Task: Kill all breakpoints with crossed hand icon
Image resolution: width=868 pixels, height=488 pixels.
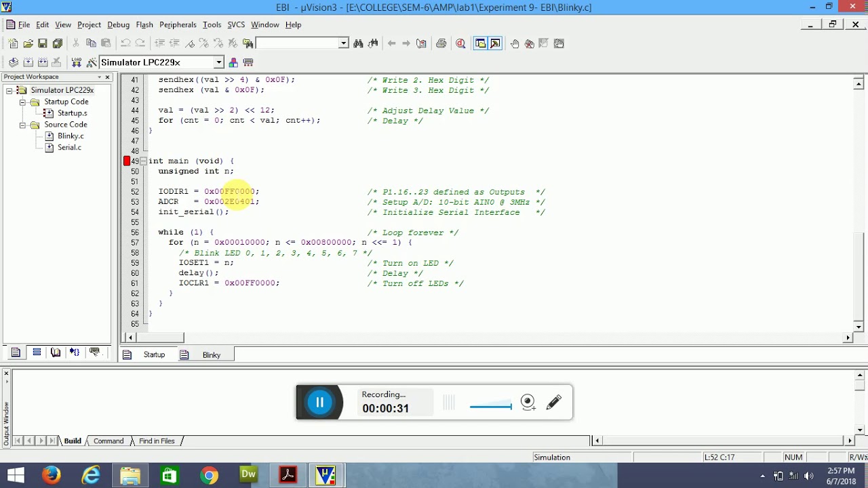Action: click(530, 43)
